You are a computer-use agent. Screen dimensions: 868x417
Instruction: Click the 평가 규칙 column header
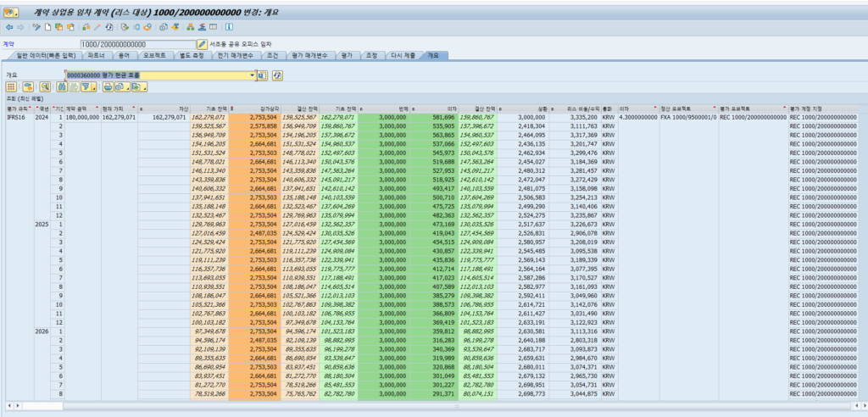tap(19, 108)
